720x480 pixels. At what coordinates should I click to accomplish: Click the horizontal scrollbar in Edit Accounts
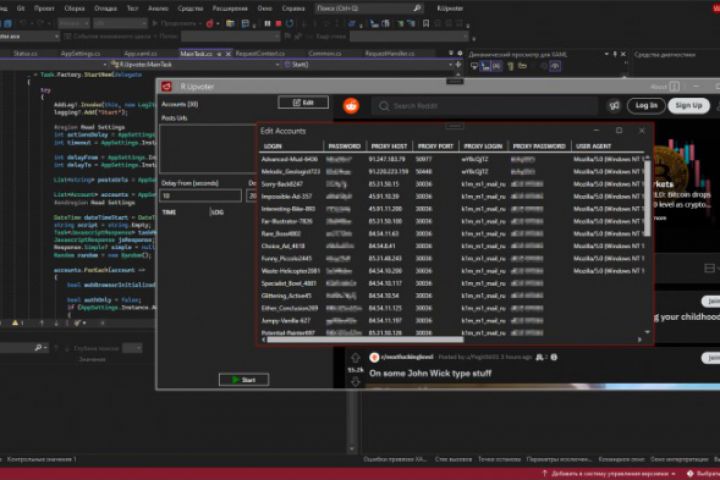(x=365, y=339)
